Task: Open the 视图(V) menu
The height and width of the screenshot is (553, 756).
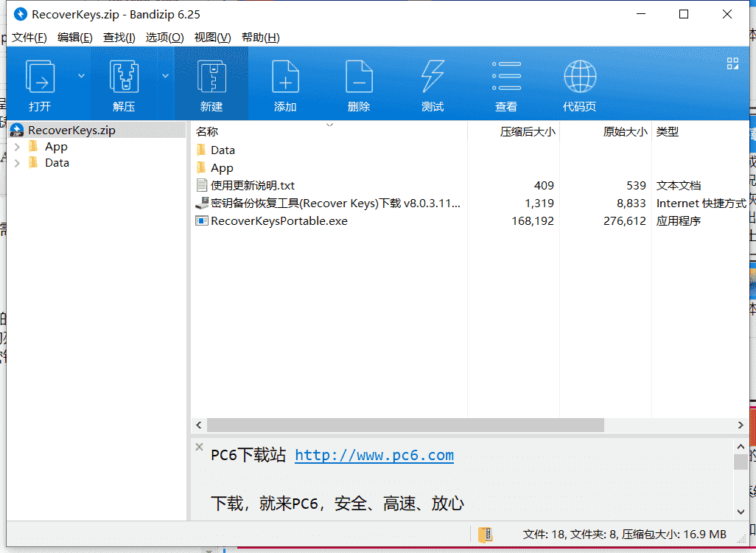Action: (x=213, y=37)
